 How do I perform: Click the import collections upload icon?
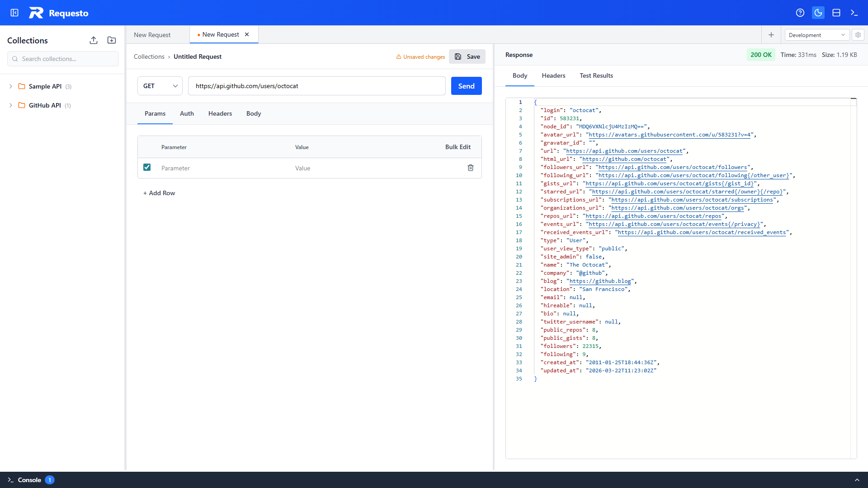pyautogui.click(x=94, y=40)
